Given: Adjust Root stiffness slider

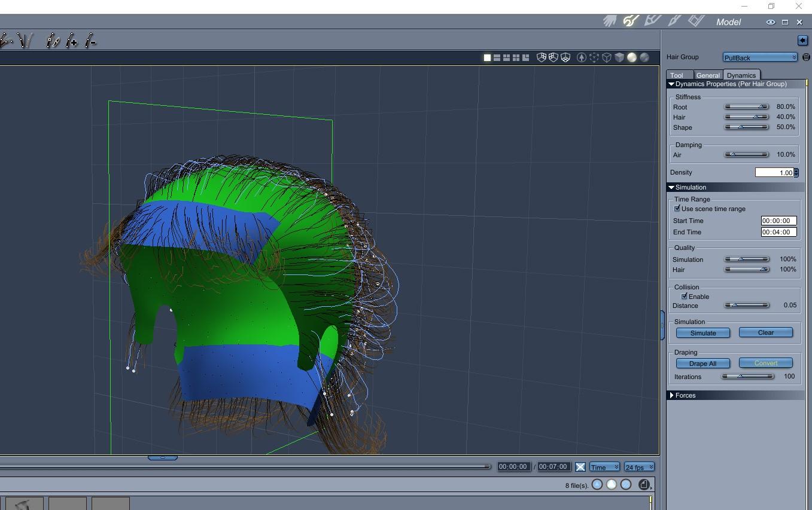Looking at the screenshot, I should (747, 106).
